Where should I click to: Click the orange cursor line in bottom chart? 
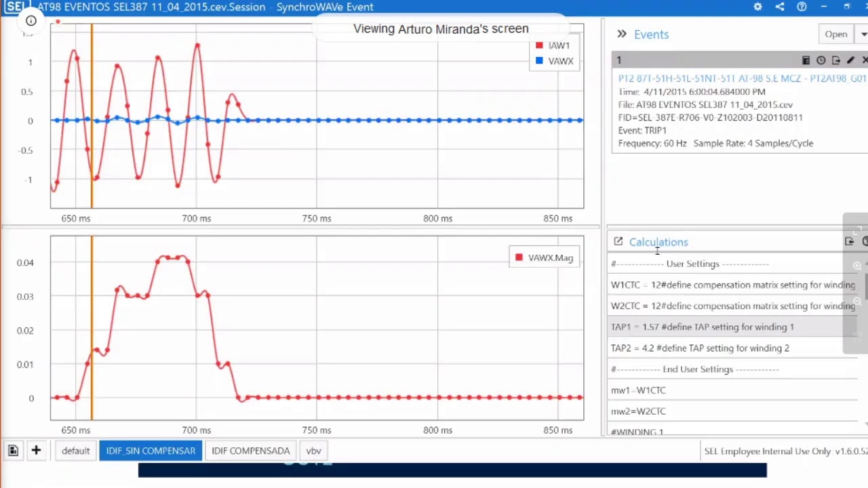tap(92, 327)
